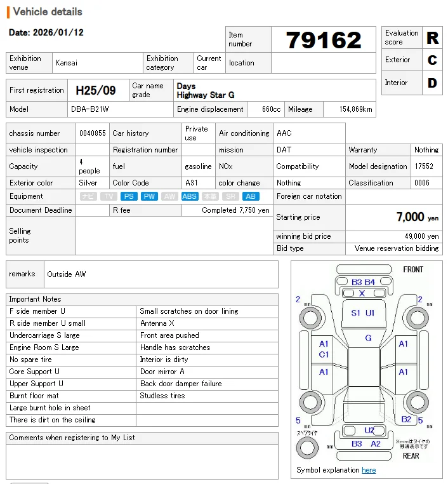Click the greyed-out 本革 leather badge
Screen dimensions: 448x484
coord(210,196)
